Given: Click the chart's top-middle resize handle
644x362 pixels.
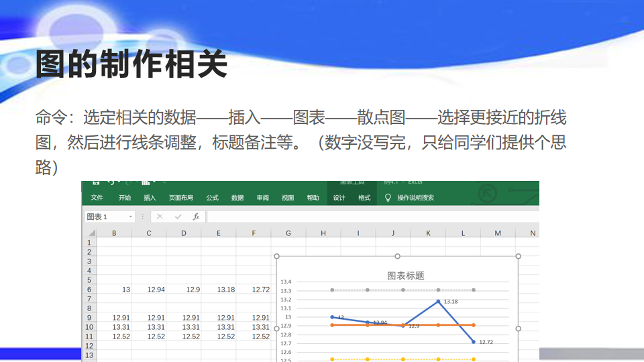Looking at the screenshot, I should point(397,256).
